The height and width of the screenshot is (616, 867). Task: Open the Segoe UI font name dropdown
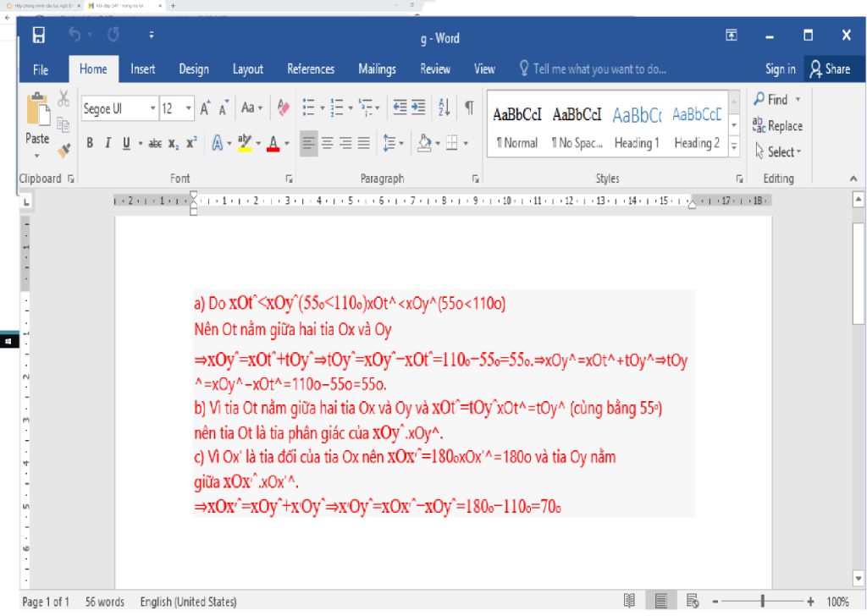coord(152,108)
